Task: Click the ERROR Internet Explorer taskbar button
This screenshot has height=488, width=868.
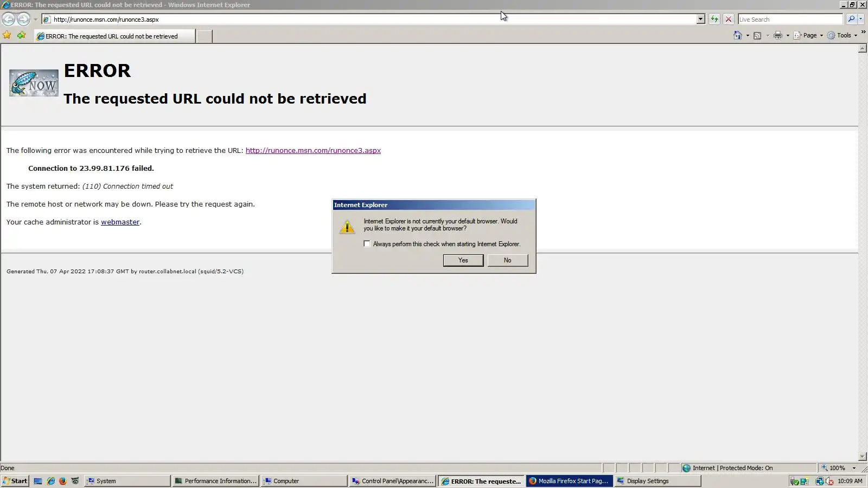Action: (481, 481)
